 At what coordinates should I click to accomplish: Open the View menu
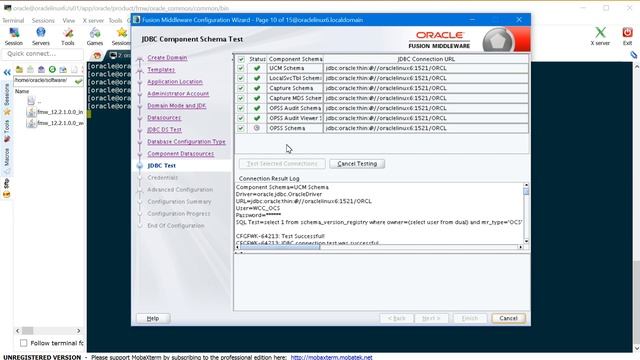coord(69,20)
